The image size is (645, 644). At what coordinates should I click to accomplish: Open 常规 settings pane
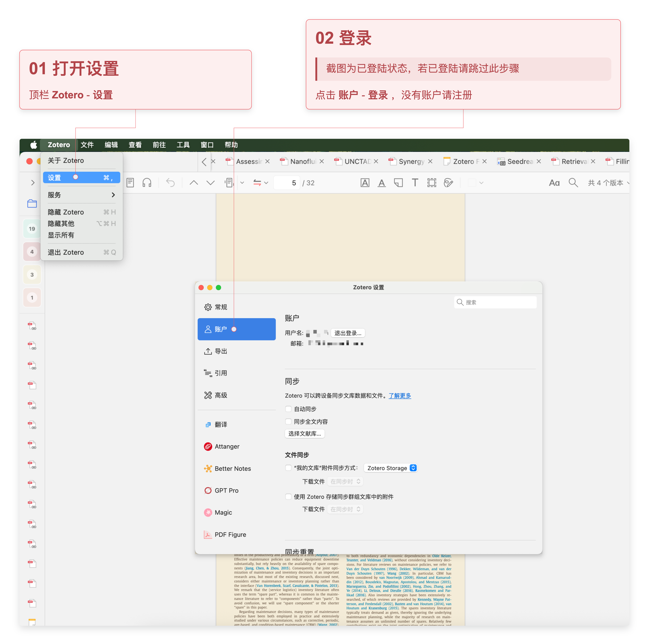click(237, 307)
